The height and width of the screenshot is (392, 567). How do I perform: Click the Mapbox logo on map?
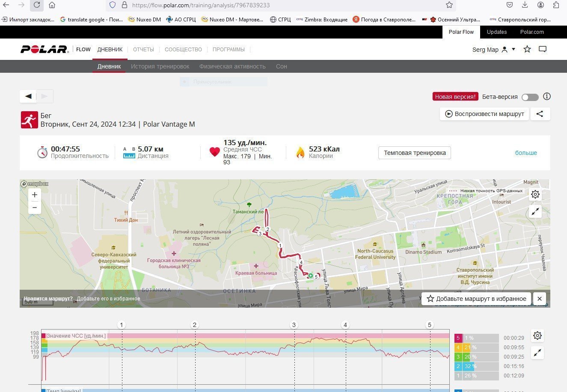tap(35, 184)
